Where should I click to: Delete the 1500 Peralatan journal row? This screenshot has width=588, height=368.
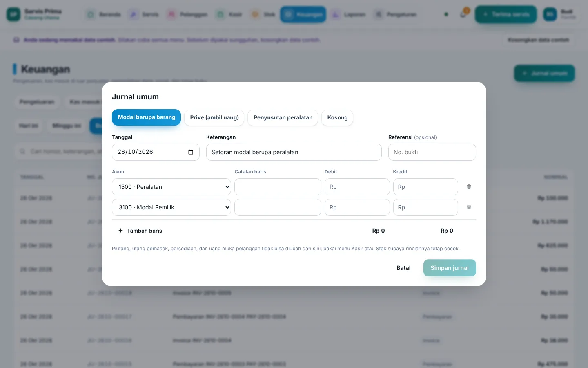(x=469, y=187)
